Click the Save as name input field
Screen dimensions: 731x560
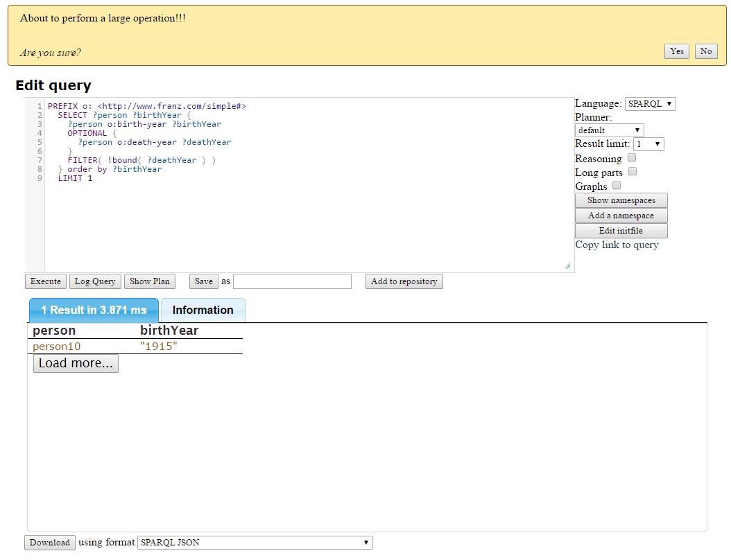[x=292, y=281]
